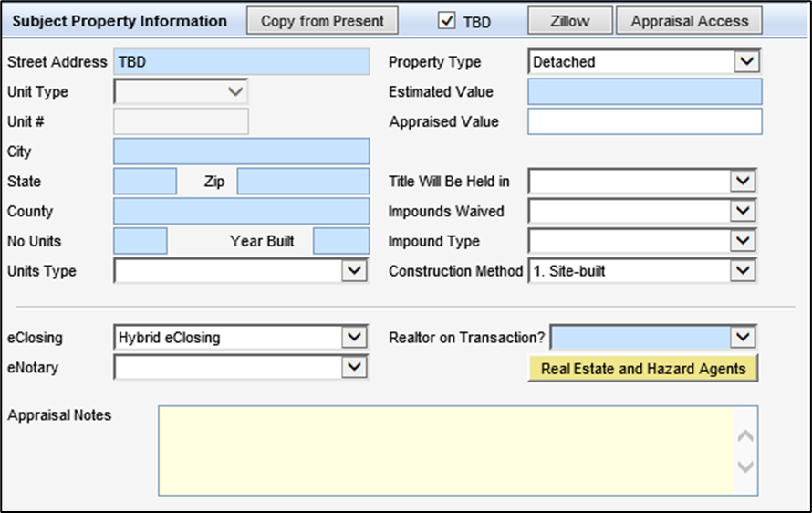Image resolution: width=812 pixels, height=513 pixels.
Task: Click the Street Address field
Action: 241,62
